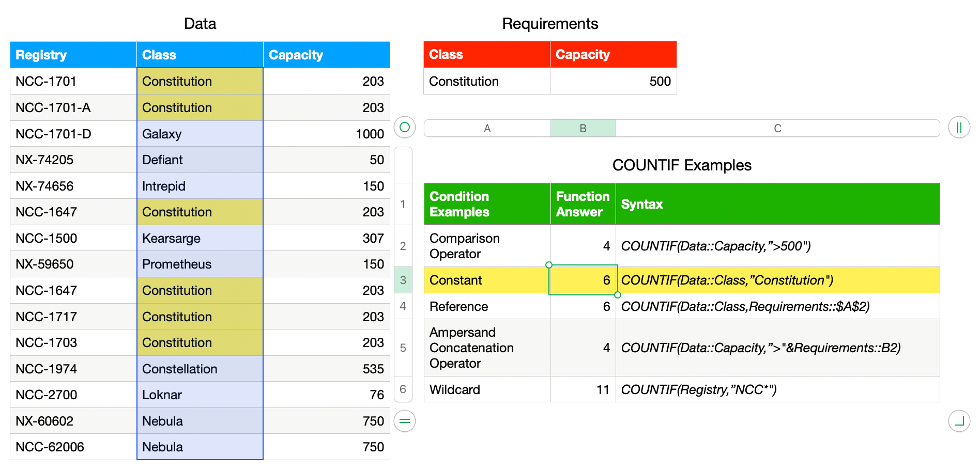Click the Syntax header cell
Screen dimensions: 980x471
point(777,204)
